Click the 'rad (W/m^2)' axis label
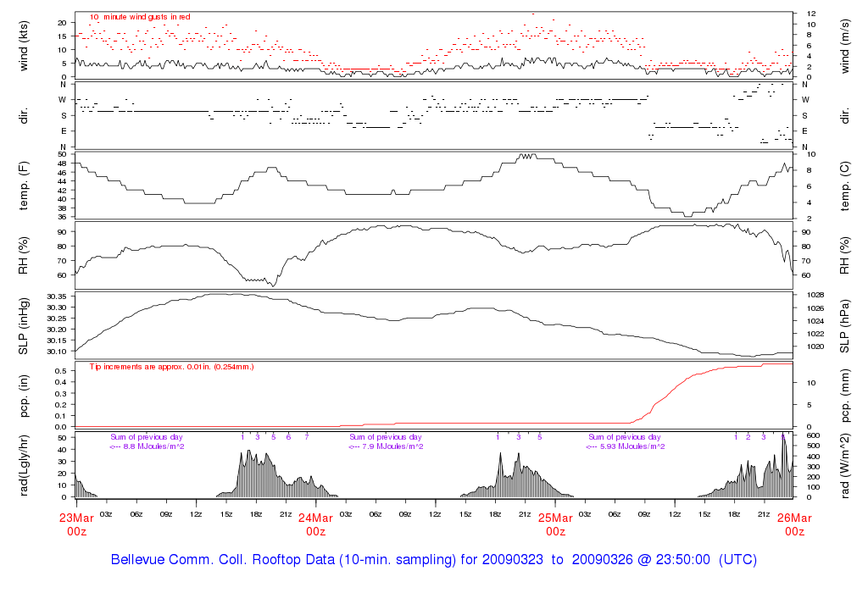Image resolution: width=868 pixels, height=593 pixels. pos(845,465)
